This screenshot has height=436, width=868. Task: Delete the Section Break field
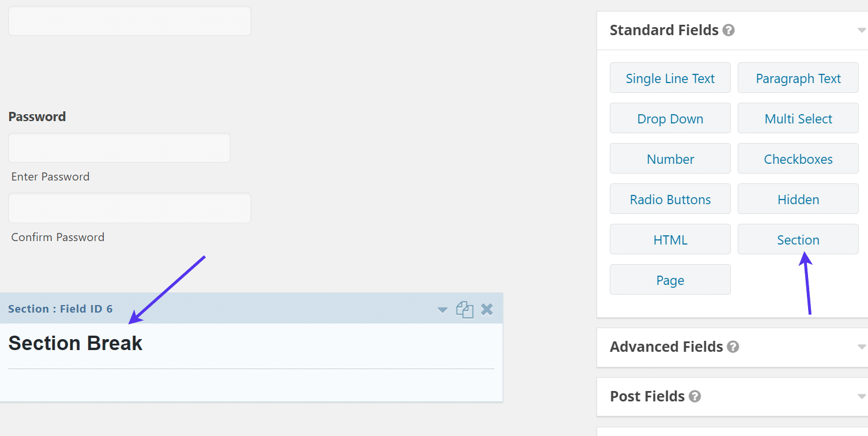(x=487, y=309)
